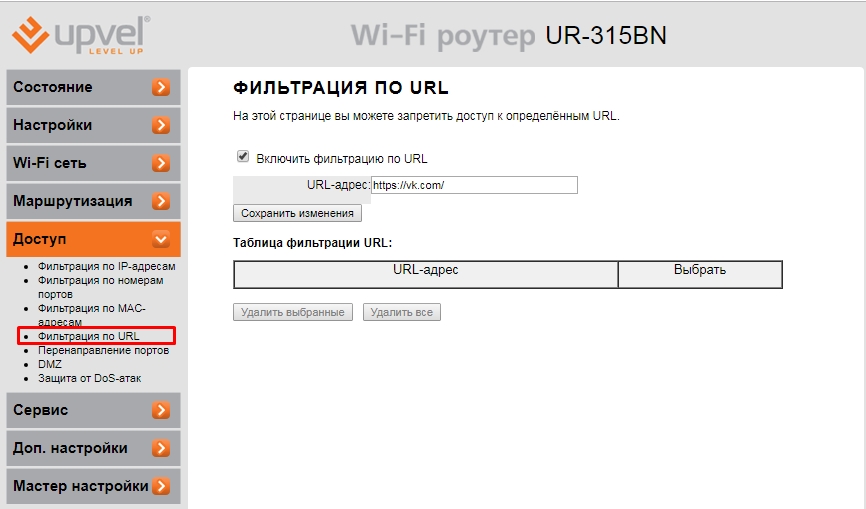866x509 pixels.
Task: Open the Доп. настройки section
Action: (93, 448)
